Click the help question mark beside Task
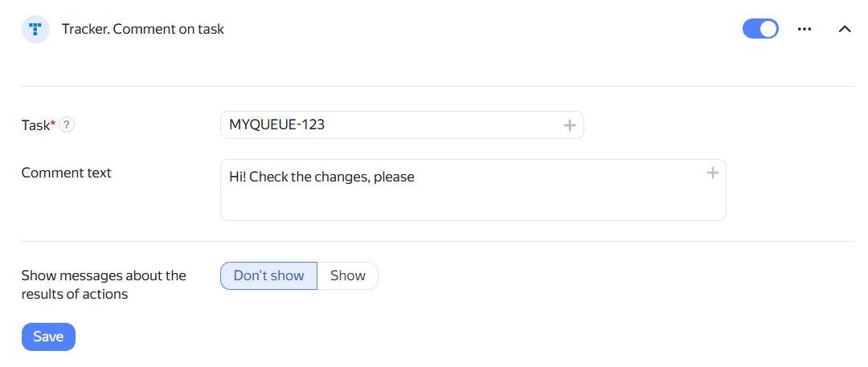Image resolution: width=868 pixels, height=367 pixels. (67, 125)
